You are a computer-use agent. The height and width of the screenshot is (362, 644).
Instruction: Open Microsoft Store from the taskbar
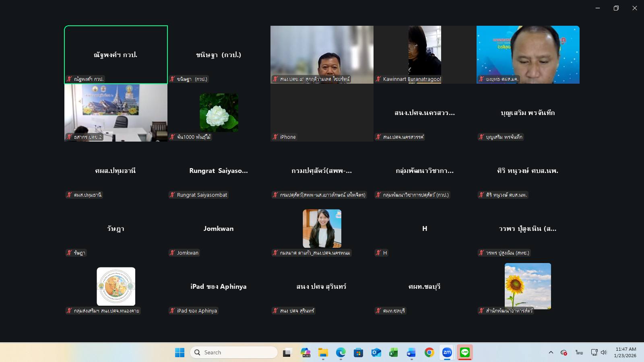click(358, 353)
